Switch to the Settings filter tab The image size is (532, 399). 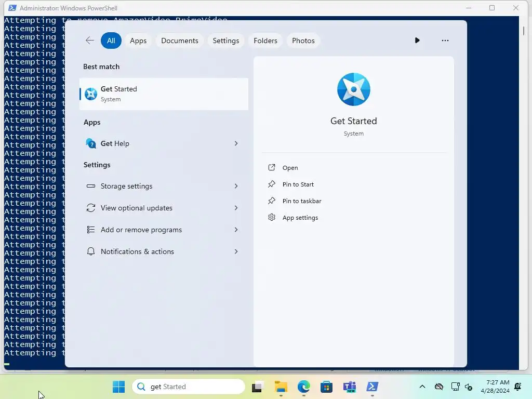(225, 41)
